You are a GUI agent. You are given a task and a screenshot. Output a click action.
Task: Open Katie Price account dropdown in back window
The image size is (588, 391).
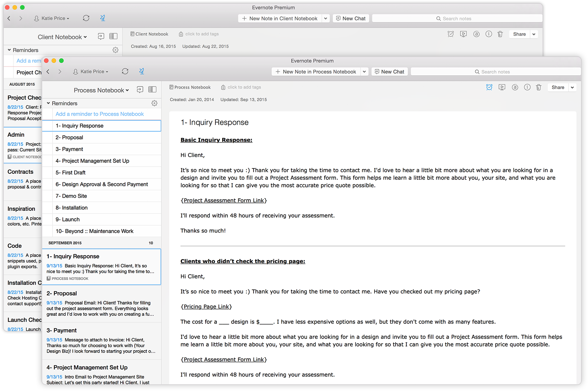pyautogui.click(x=52, y=18)
